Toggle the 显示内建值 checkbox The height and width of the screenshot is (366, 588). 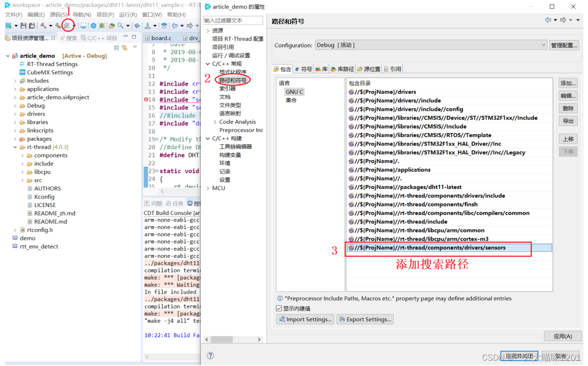click(279, 308)
